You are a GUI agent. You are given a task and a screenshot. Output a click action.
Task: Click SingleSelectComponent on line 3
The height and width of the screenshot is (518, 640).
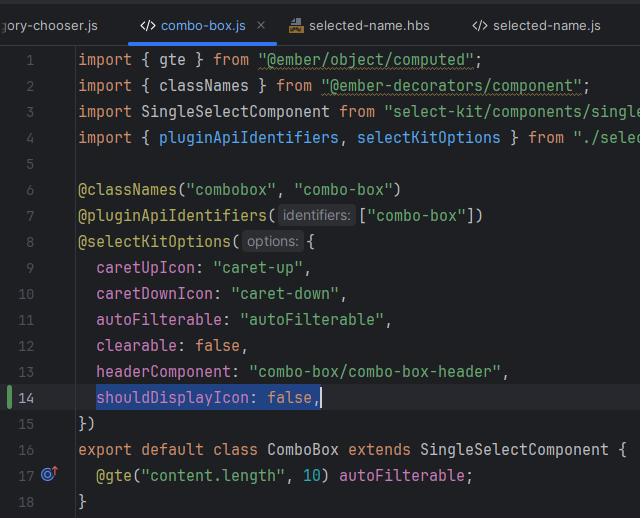coord(235,112)
